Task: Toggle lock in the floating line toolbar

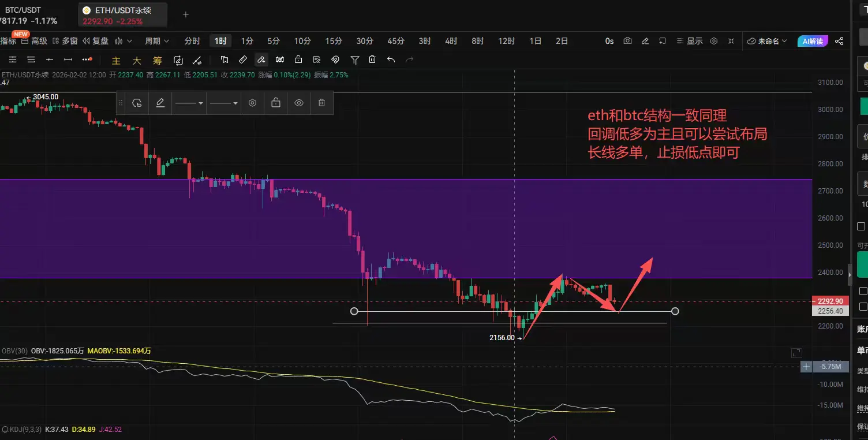Action: pos(276,103)
